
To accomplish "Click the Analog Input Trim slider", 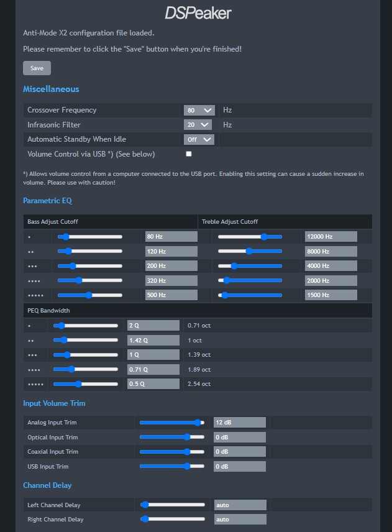I will click(172, 423).
